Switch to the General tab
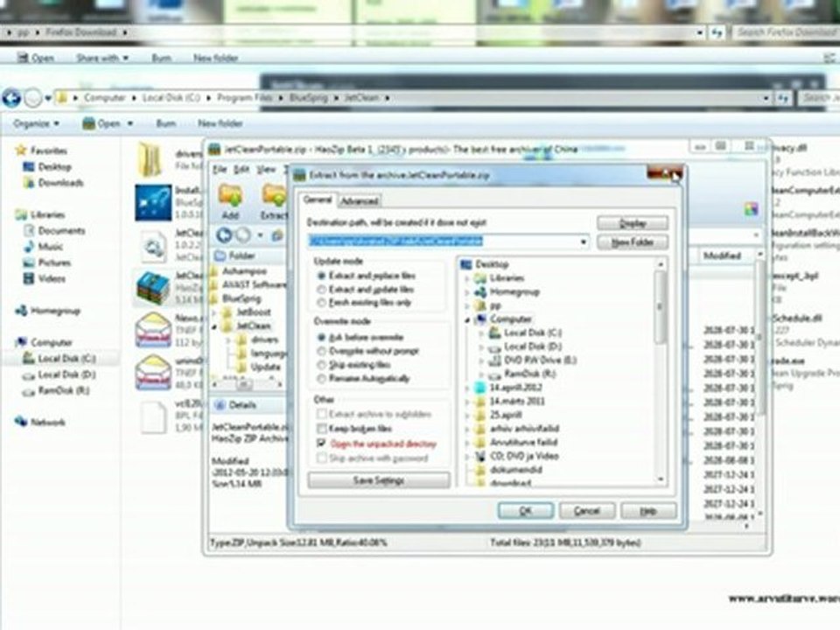 click(318, 199)
